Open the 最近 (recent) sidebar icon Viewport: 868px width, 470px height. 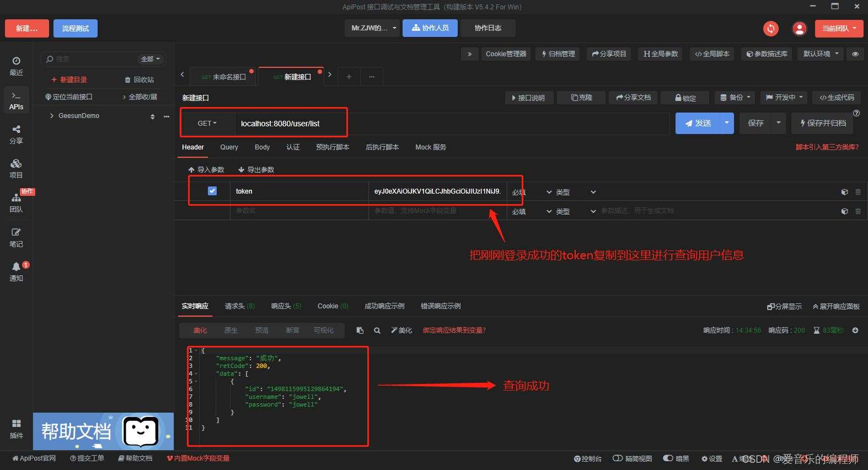point(16,66)
